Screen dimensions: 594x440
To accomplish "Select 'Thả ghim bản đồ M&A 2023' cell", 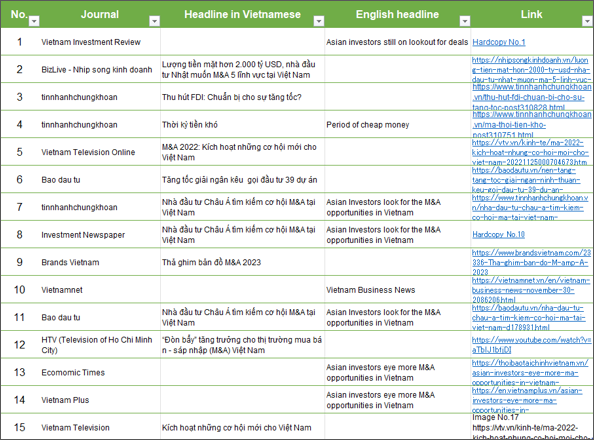I will 242,262.
